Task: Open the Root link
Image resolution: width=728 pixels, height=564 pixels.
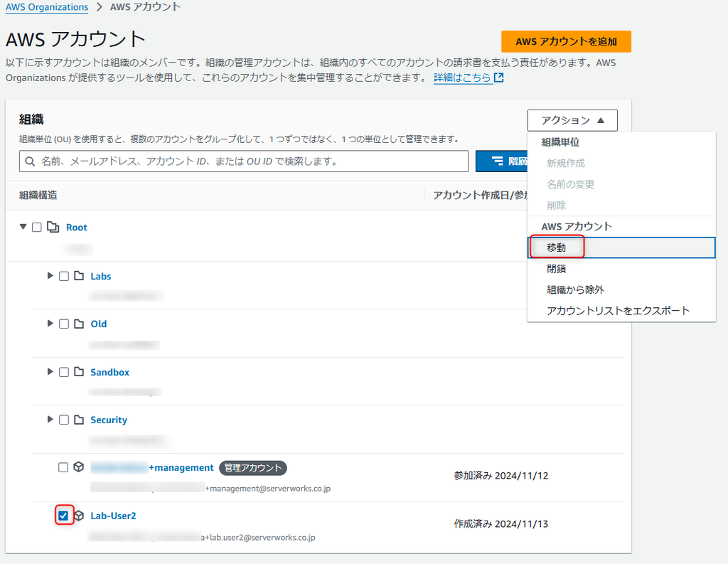Action: click(77, 227)
